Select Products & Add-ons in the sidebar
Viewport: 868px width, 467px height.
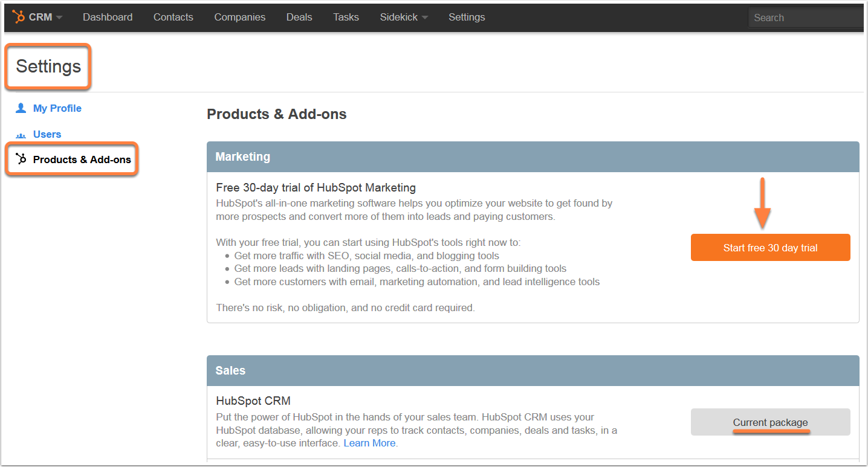(x=82, y=159)
